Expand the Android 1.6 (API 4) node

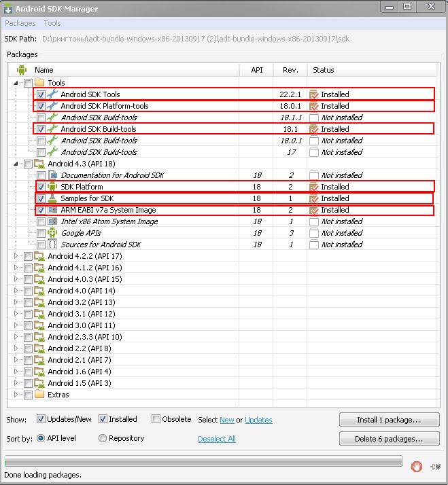[16, 371]
